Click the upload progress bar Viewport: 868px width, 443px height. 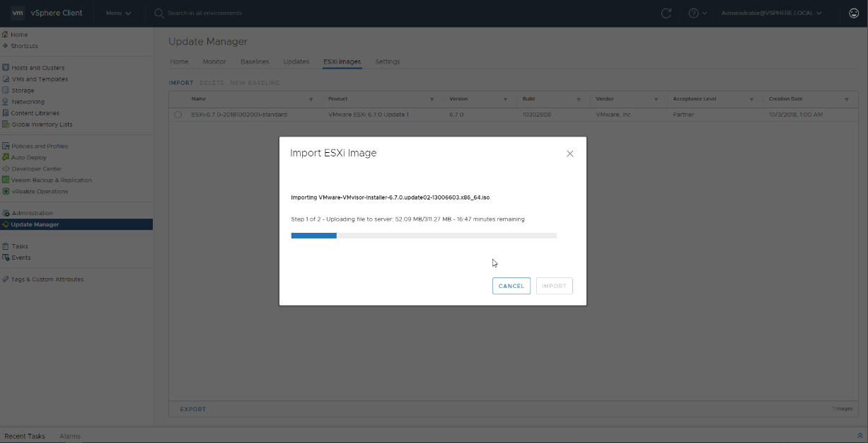424,236
